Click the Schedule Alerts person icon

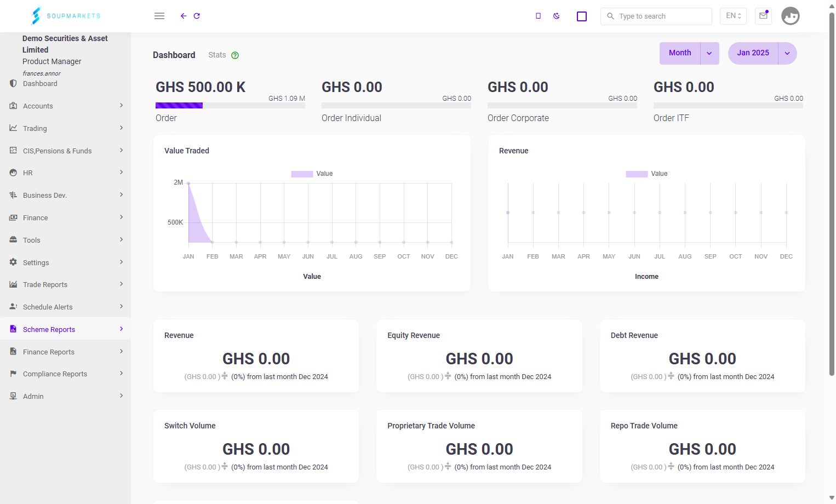coord(13,307)
